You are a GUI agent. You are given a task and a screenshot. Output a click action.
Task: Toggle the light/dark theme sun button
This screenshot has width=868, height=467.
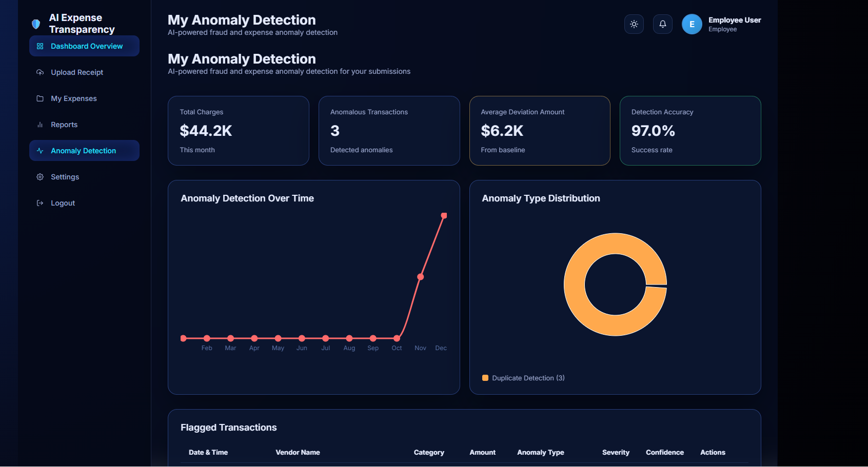click(634, 24)
